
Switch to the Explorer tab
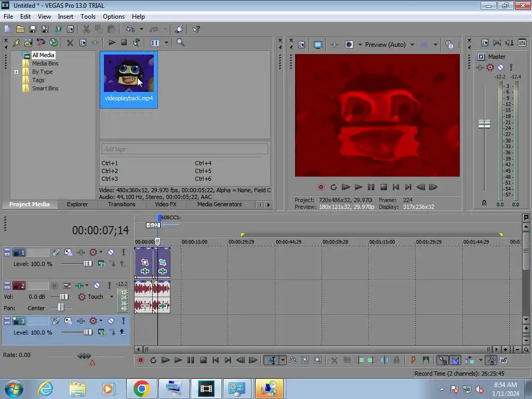coord(77,204)
